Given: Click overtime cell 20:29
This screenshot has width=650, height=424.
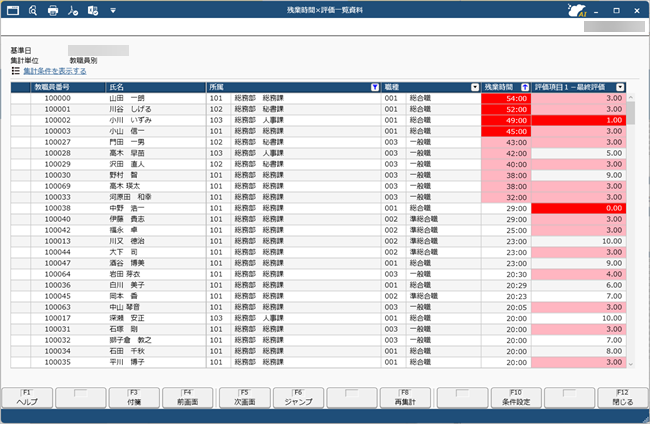Looking at the screenshot, I should (506, 286).
